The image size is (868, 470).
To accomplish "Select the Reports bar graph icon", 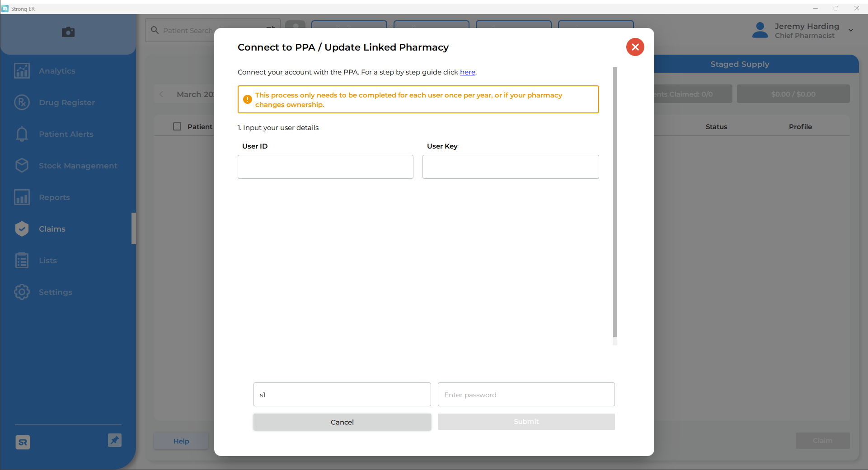I will click(x=21, y=197).
